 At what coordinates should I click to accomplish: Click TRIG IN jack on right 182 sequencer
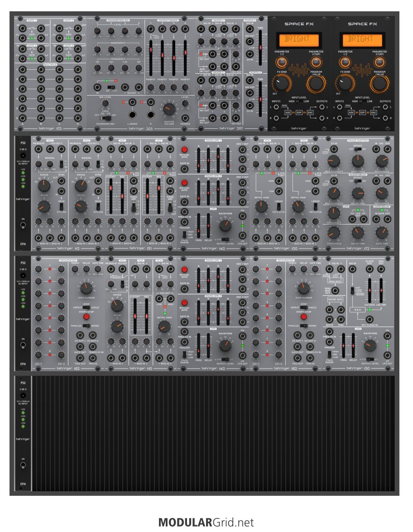tap(310, 358)
